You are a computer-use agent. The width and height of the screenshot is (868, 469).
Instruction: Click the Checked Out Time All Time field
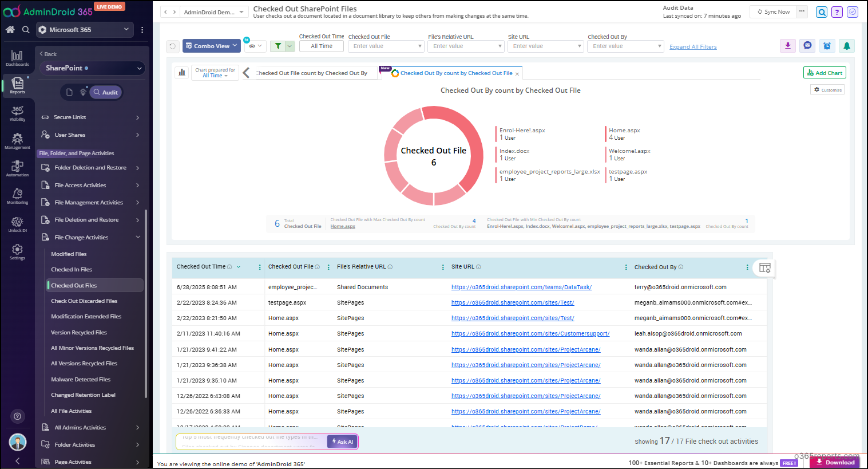322,46
